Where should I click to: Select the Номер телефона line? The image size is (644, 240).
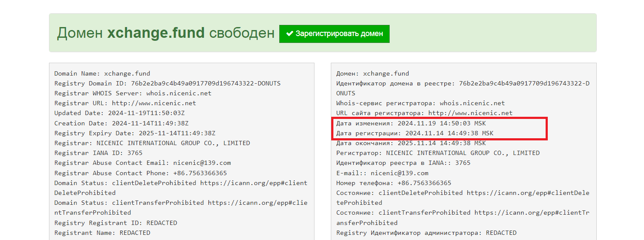click(394, 183)
